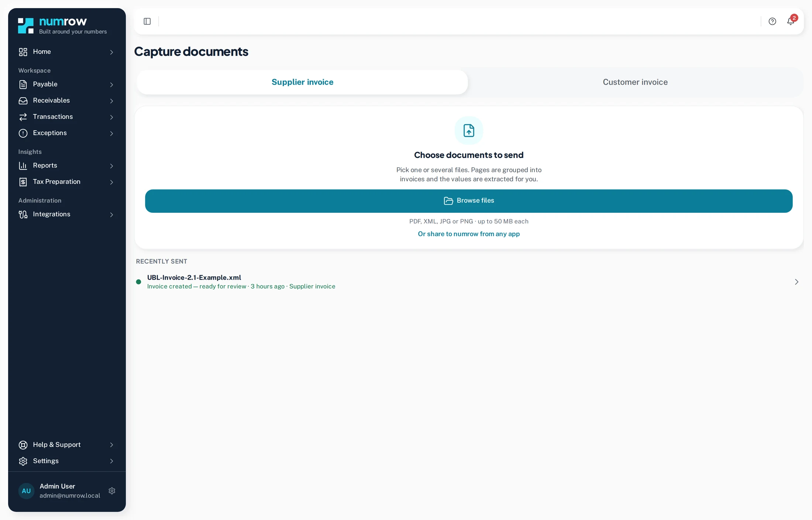The width and height of the screenshot is (812, 520).
Task: Expand the Settings chevron
Action: pos(111,461)
